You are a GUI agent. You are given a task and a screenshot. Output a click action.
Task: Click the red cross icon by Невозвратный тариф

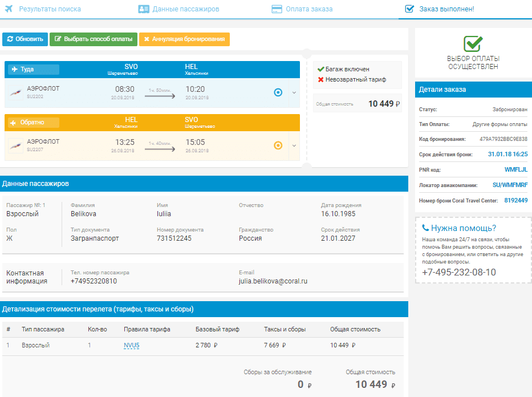(320, 79)
